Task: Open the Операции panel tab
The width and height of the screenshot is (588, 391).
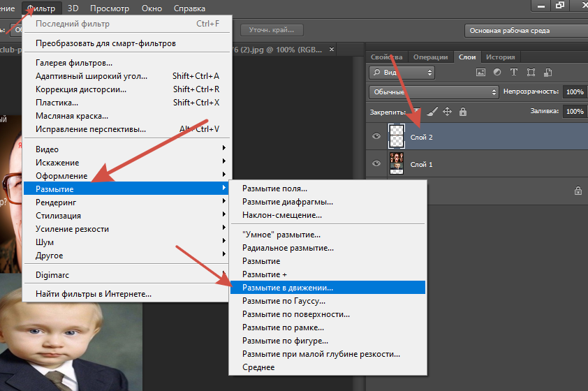Action: (431, 57)
